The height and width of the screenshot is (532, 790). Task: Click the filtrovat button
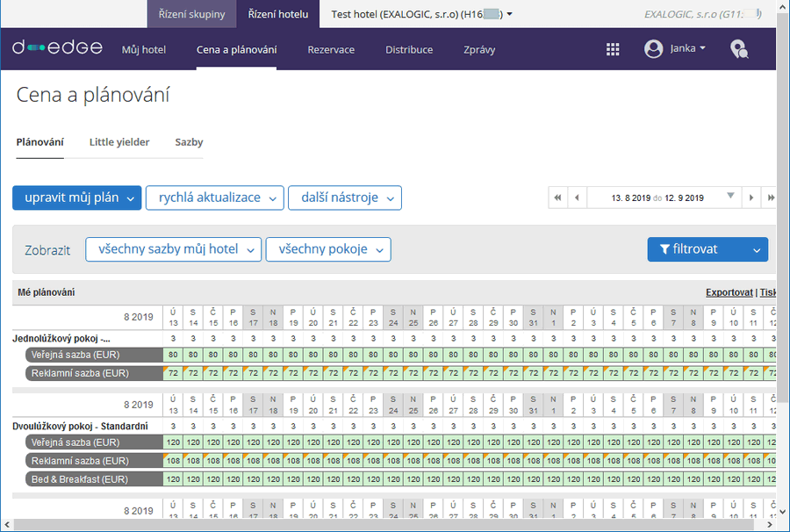click(x=695, y=249)
